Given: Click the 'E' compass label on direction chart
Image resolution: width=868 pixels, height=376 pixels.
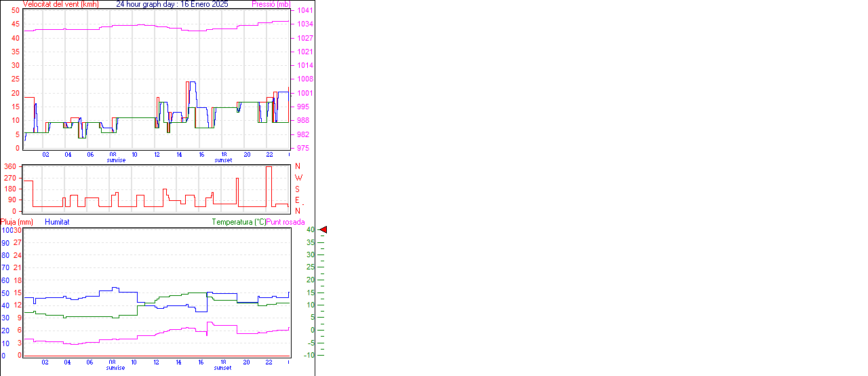Looking at the screenshot, I should [x=297, y=200].
